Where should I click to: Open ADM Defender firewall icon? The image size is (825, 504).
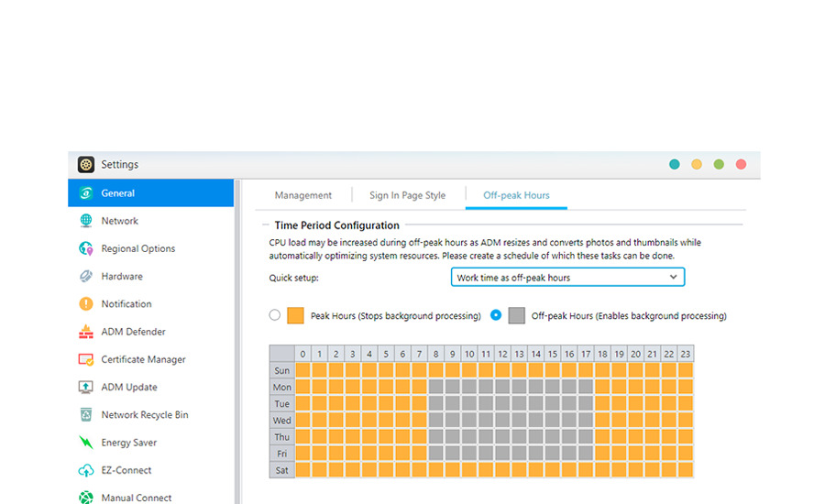click(x=86, y=332)
